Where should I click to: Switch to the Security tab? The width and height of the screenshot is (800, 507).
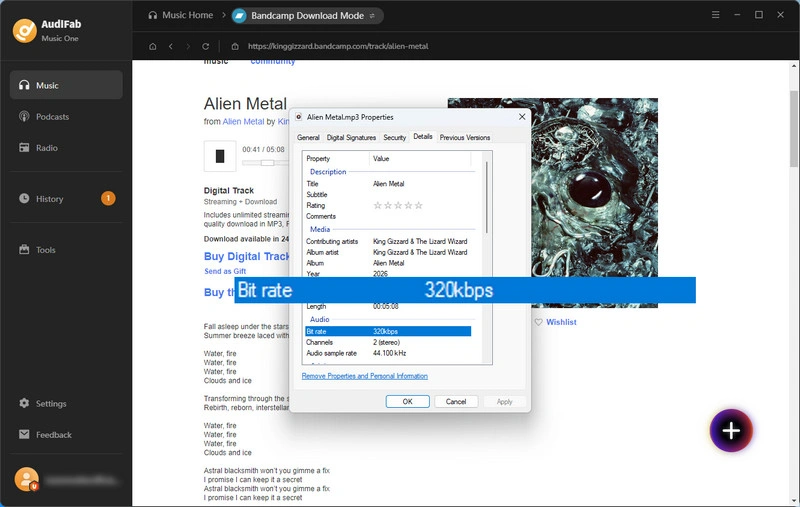(x=394, y=137)
